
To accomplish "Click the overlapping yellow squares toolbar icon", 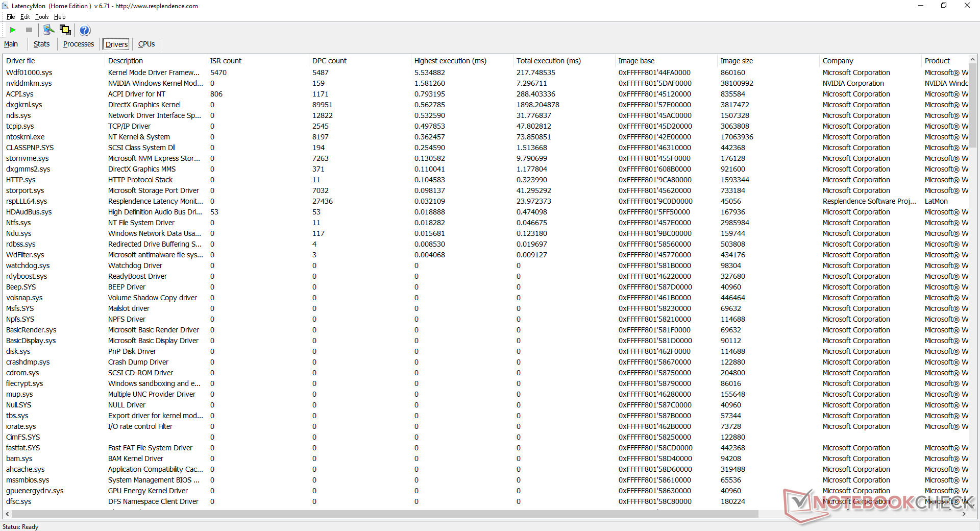I will pyautogui.click(x=65, y=30).
